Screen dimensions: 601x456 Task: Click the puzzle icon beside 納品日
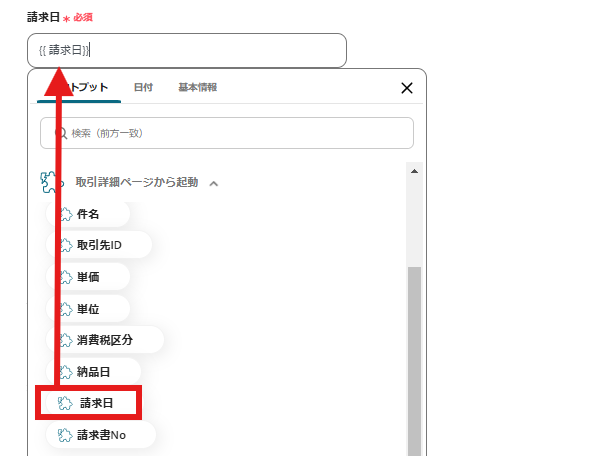(x=66, y=372)
